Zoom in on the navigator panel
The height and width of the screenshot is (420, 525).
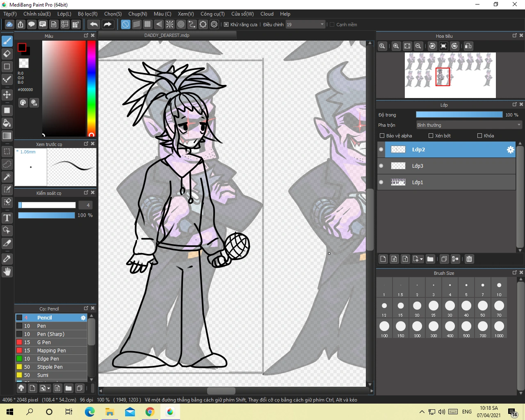[x=396, y=46]
